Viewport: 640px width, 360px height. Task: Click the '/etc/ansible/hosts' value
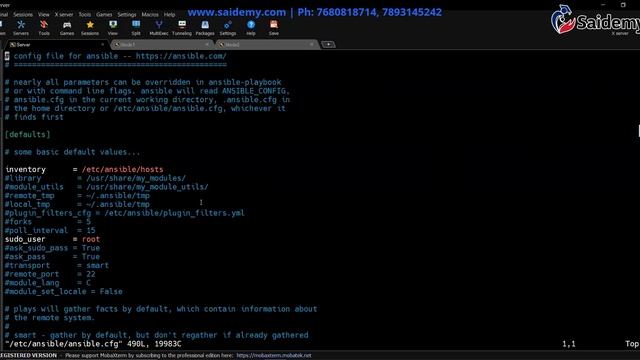[x=122, y=169]
